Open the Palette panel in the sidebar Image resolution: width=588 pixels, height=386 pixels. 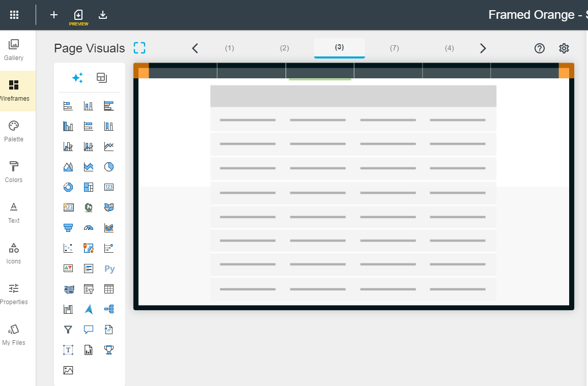coord(14,130)
